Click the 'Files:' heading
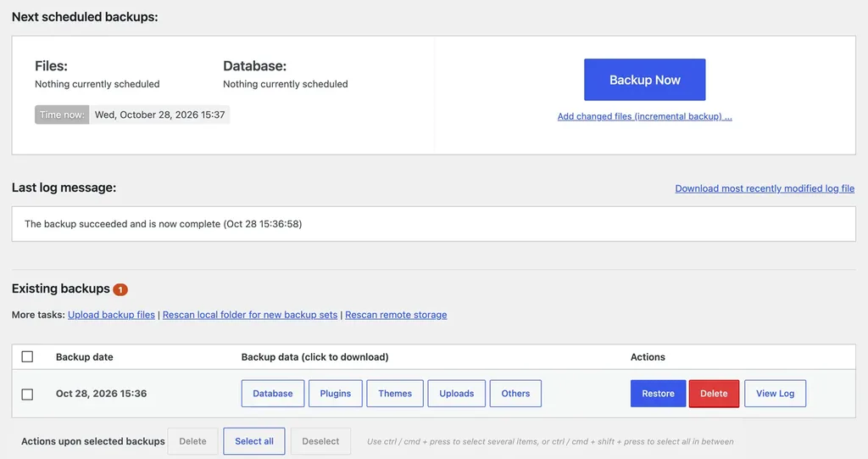 pyautogui.click(x=51, y=66)
